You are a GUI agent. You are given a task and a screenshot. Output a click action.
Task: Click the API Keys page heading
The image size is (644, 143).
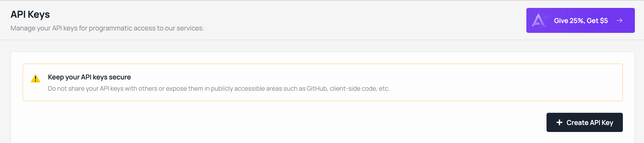click(x=30, y=14)
